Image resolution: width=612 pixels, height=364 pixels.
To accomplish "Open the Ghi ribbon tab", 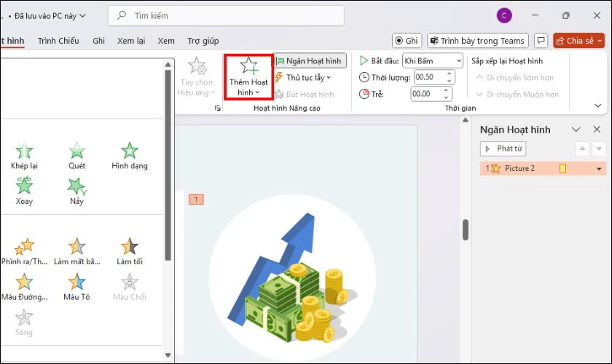I will click(x=99, y=41).
